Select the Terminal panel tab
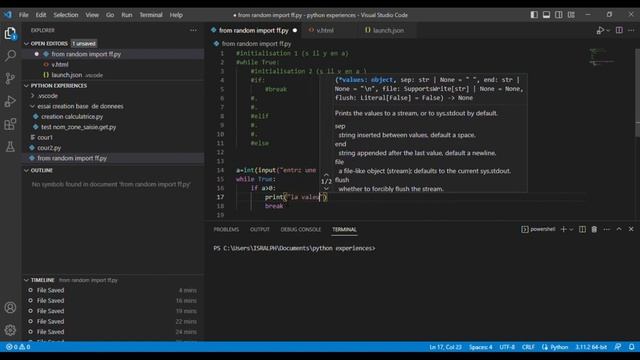The image size is (640, 360). 344,229
